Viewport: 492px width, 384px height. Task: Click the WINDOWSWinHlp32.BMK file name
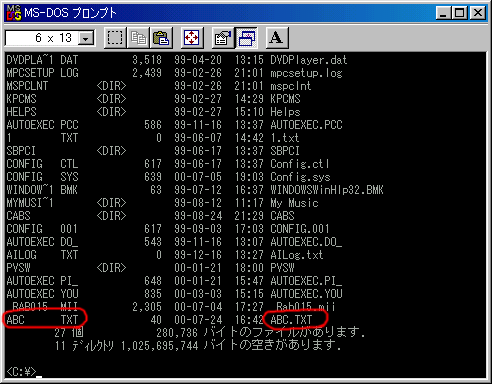tap(327, 190)
